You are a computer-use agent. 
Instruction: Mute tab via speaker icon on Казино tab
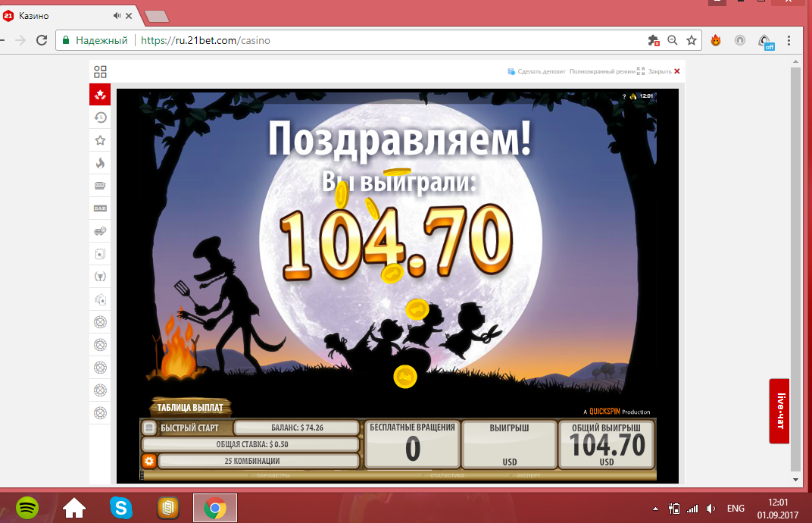click(117, 16)
